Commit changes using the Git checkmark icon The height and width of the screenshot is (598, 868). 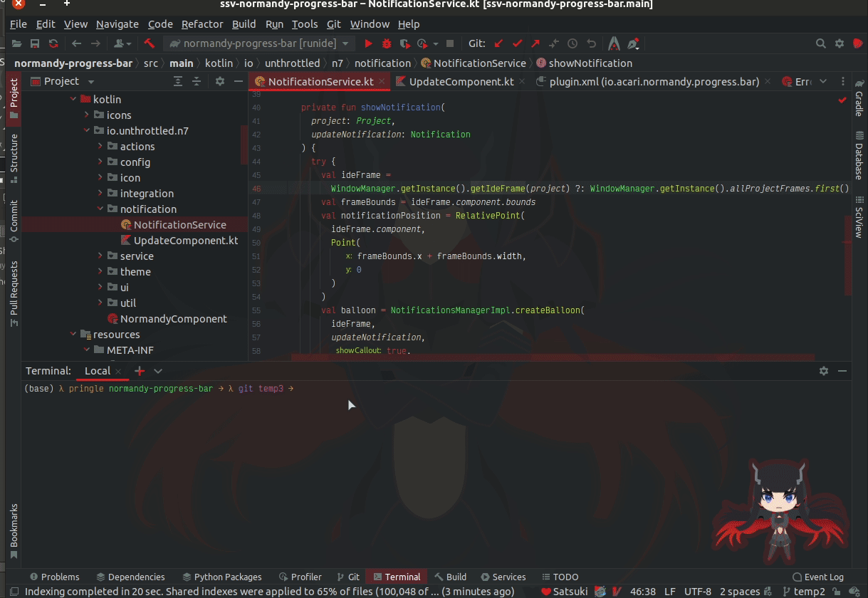(x=518, y=43)
